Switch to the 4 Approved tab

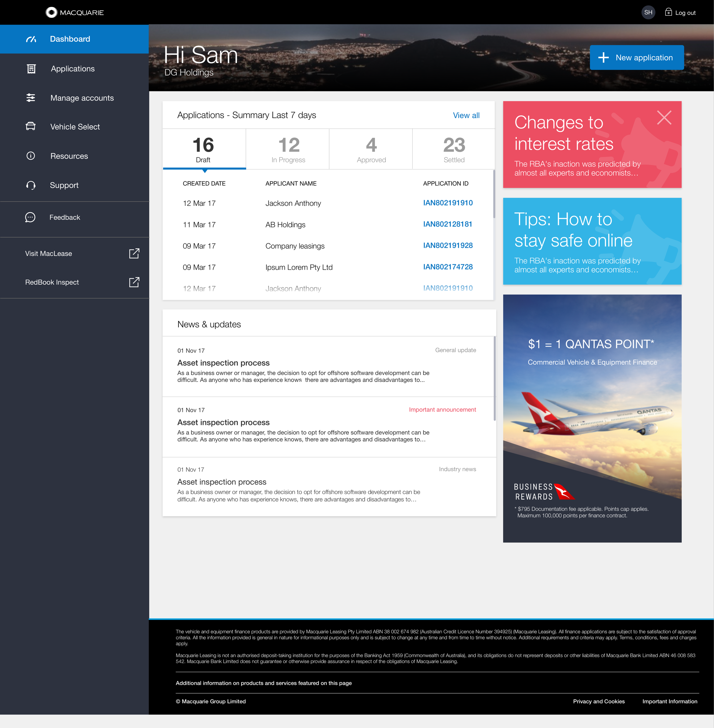tap(371, 149)
